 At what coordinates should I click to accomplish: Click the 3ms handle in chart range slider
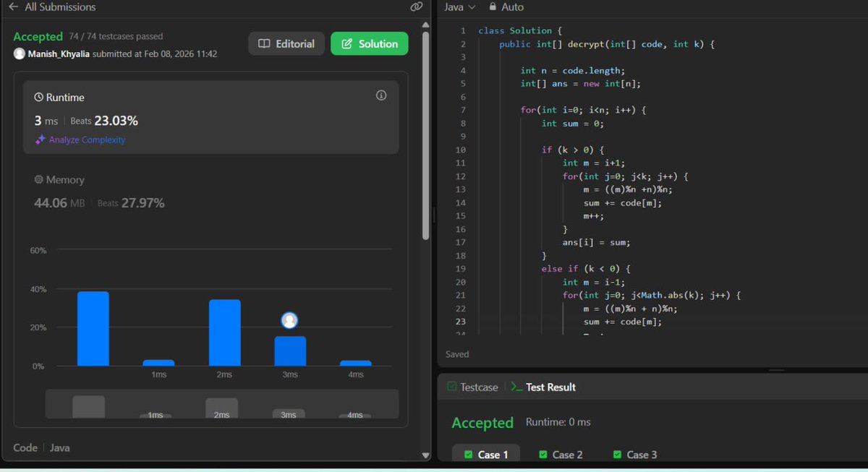[x=289, y=415]
